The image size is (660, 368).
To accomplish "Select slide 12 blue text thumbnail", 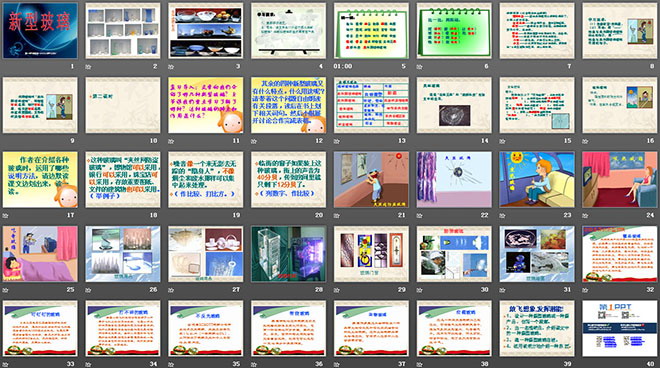I will 288,105.
